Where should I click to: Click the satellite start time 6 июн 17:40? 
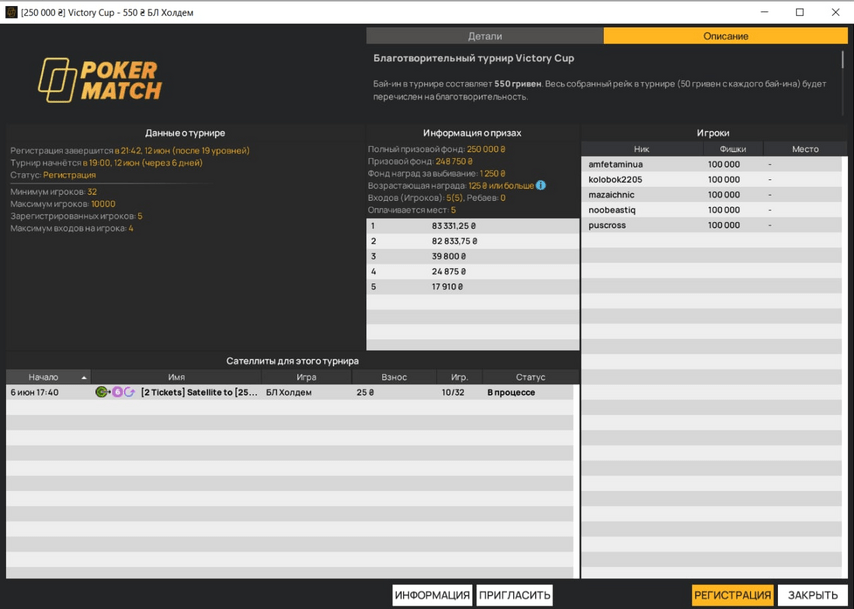[x=34, y=392]
